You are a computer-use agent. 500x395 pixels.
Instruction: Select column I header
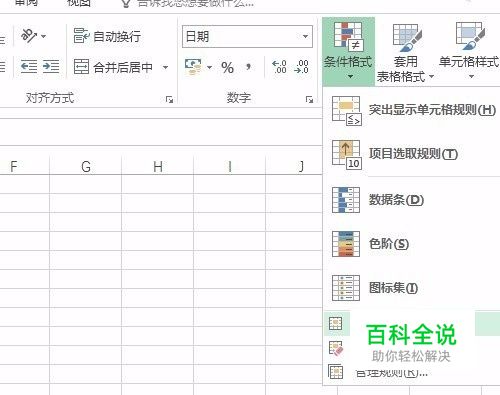point(230,166)
